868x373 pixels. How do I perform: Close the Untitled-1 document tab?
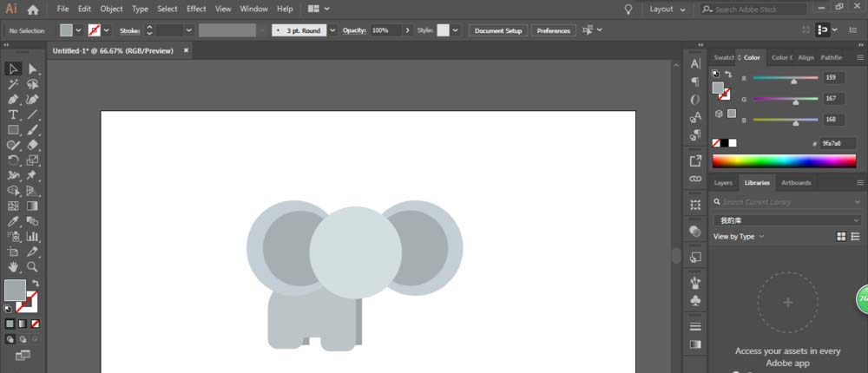coord(186,50)
